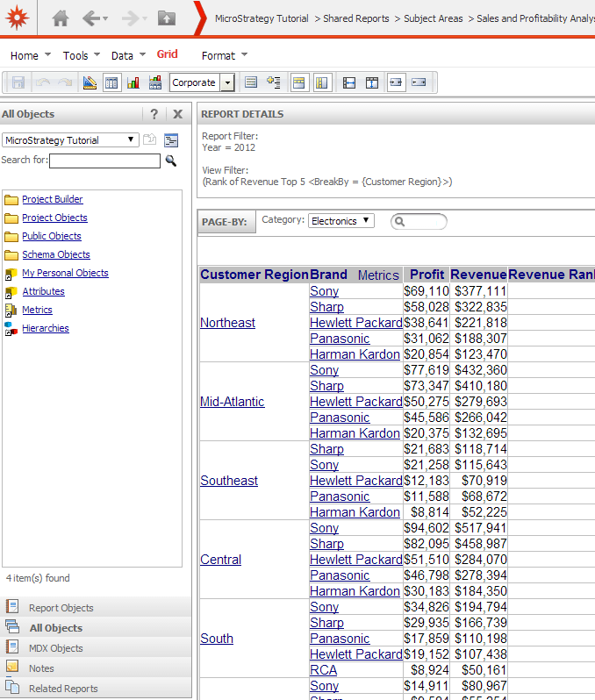This screenshot has height=700, width=595.
Task: Click the Central region link
Action: tap(220, 560)
